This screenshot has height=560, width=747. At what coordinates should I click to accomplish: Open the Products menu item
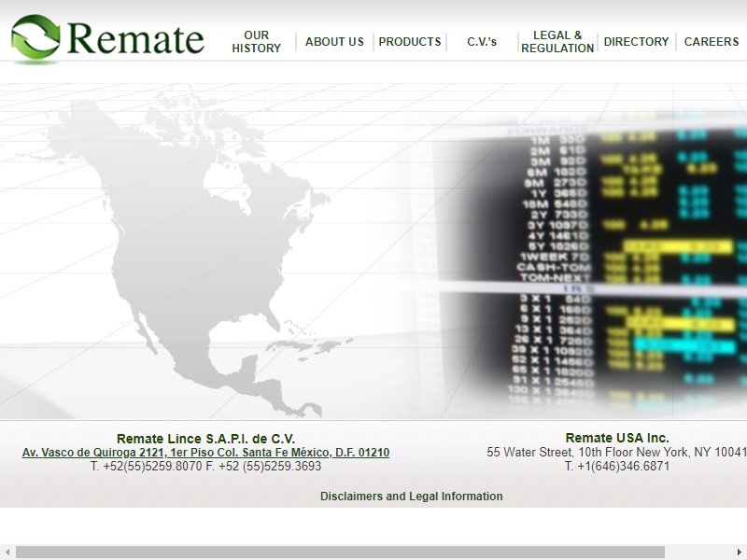click(x=410, y=42)
